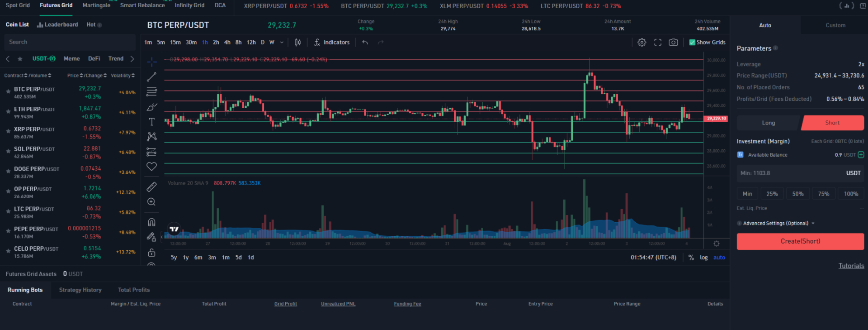868x330 pixels.
Task: Open the Indicators menu
Action: [x=332, y=42]
